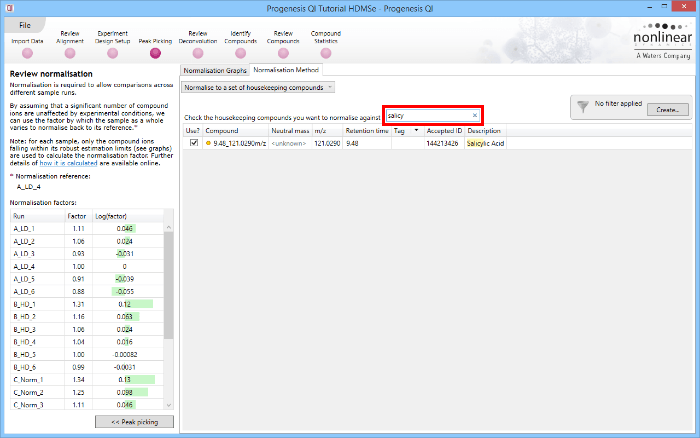Click the << Peak picking button

pyautogui.click(x=134, y=421)
